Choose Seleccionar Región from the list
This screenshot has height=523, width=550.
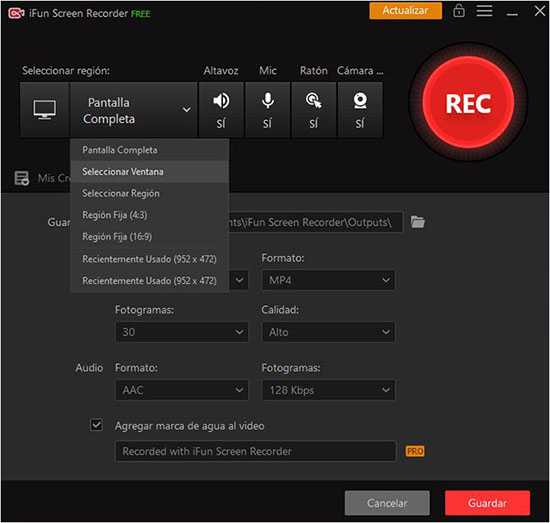point(150,193)
